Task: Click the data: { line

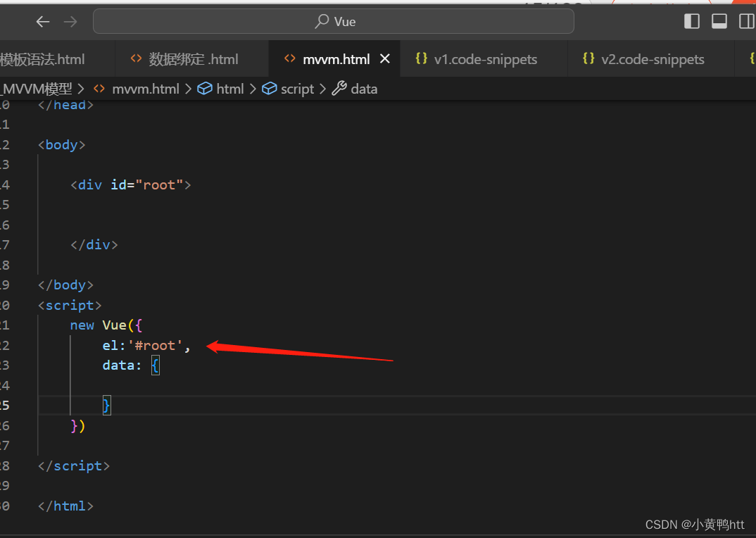Action: (x=131, y=365)
